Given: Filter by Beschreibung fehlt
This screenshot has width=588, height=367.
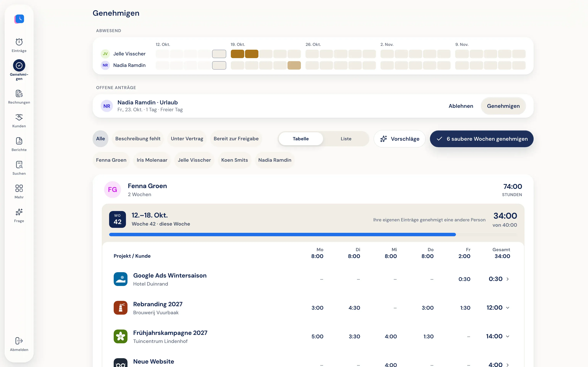Looking at the screenshot, I should 138,139.
